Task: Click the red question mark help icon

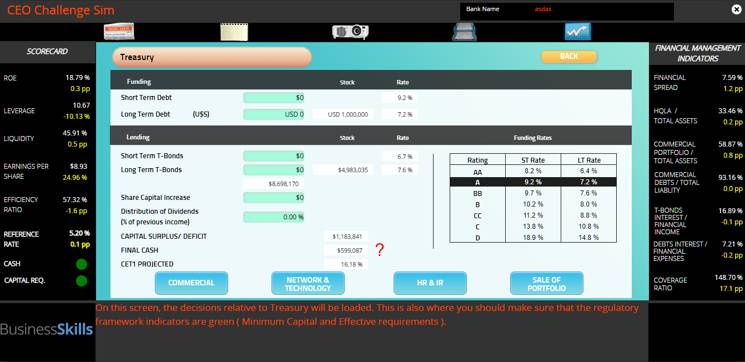Action: (x=379, y=250)
